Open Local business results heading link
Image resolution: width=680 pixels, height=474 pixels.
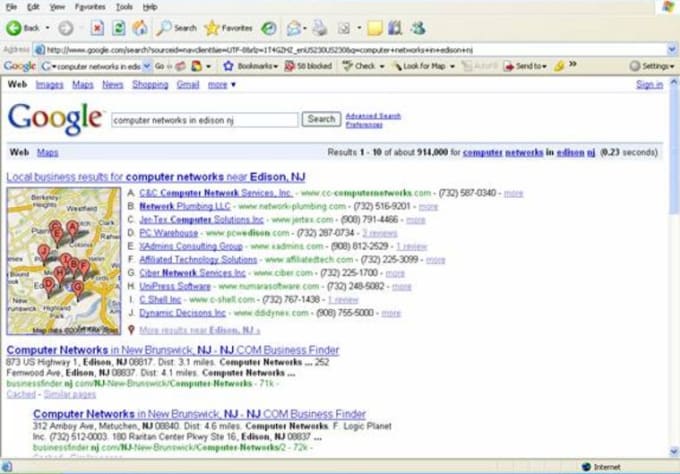tap(156, 177)
